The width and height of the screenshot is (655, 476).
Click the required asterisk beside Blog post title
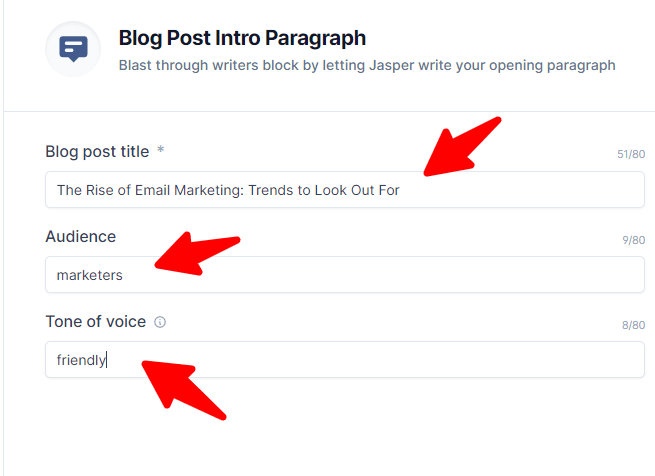tap(160, 151)
